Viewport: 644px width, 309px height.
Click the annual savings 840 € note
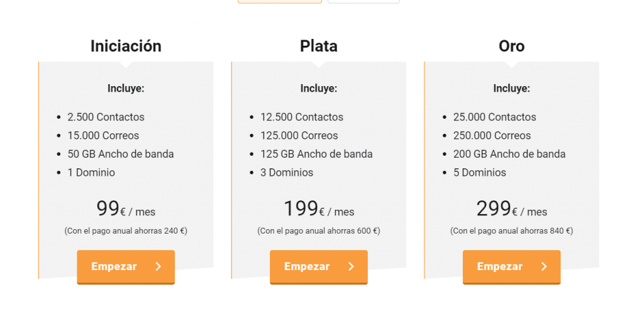pos(512,230)
